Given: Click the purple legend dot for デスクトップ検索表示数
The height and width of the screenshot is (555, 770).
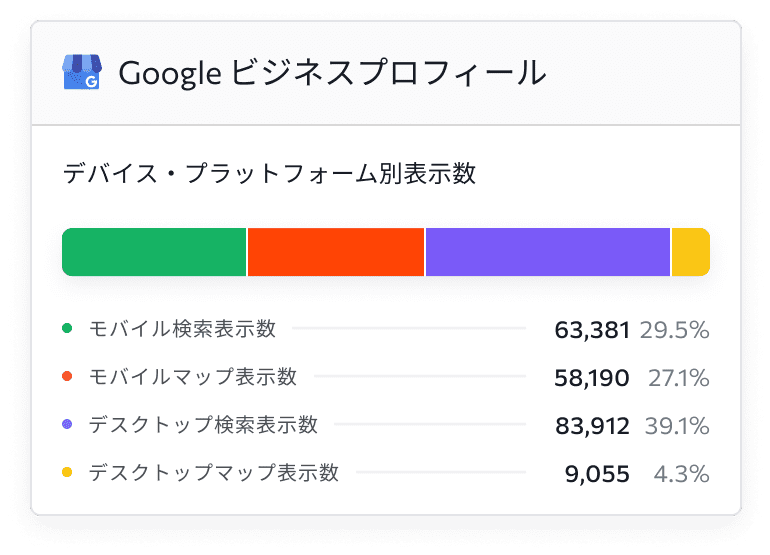Looking at the screenshot, I should tap(67, 424).
